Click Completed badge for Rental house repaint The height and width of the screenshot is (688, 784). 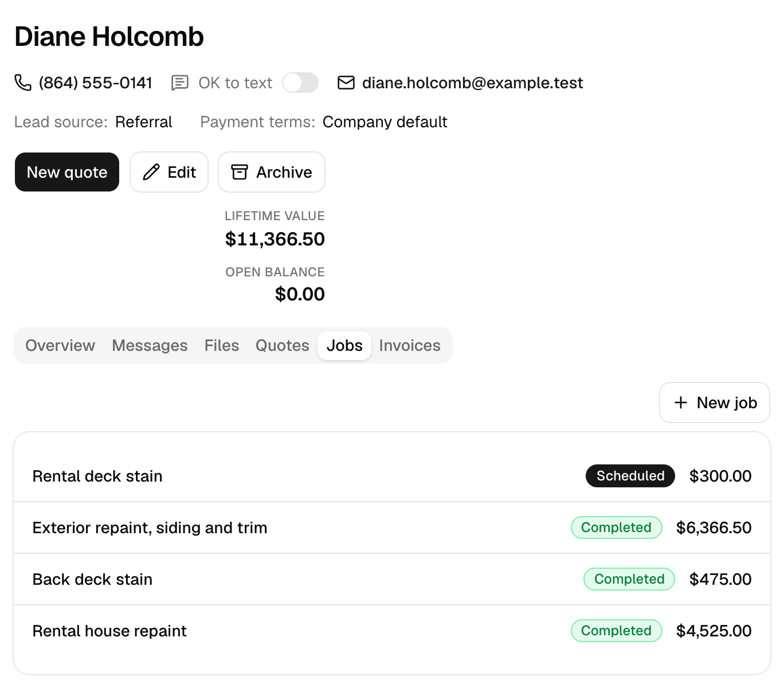coord(617,631)
